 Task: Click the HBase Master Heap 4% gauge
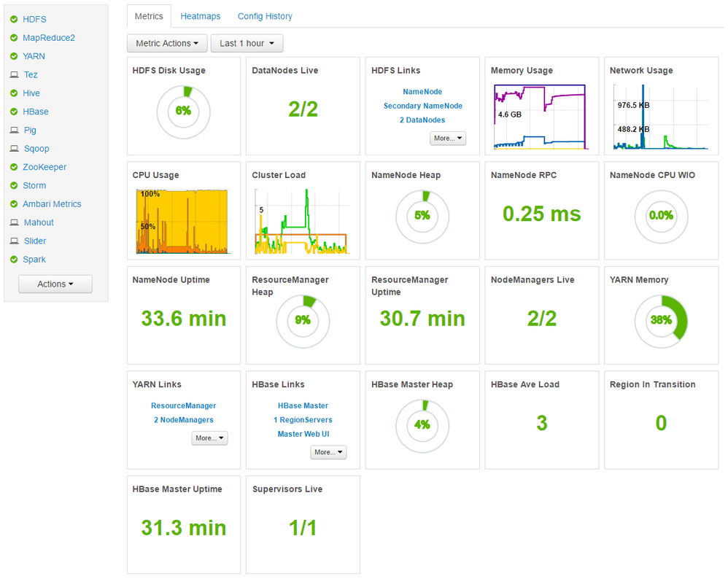tap(422, 426)
